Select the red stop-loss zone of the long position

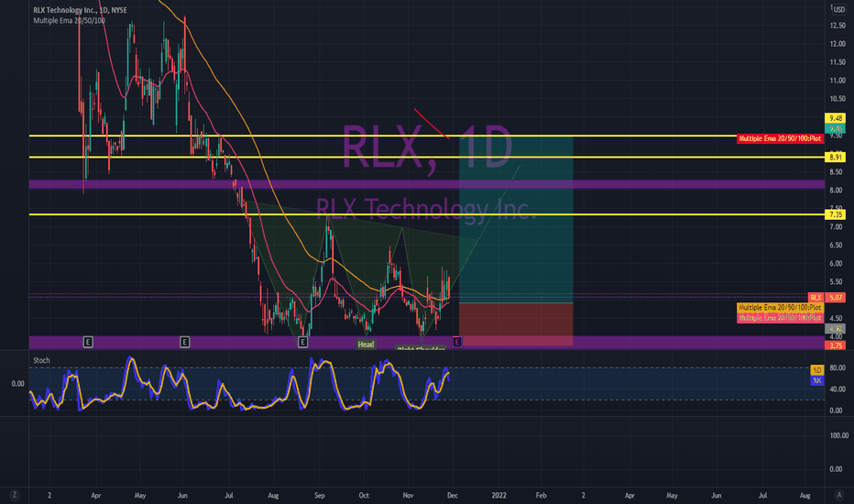click(x=516, y=324)
